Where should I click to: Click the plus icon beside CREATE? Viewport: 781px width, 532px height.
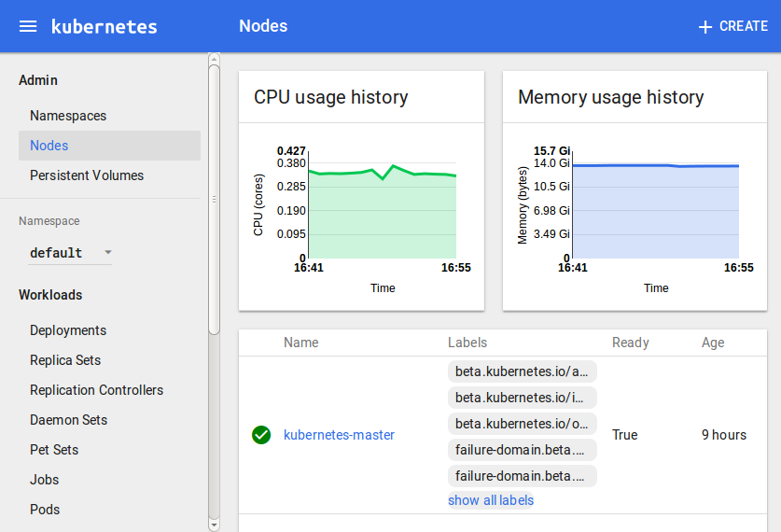coord(705,27)
